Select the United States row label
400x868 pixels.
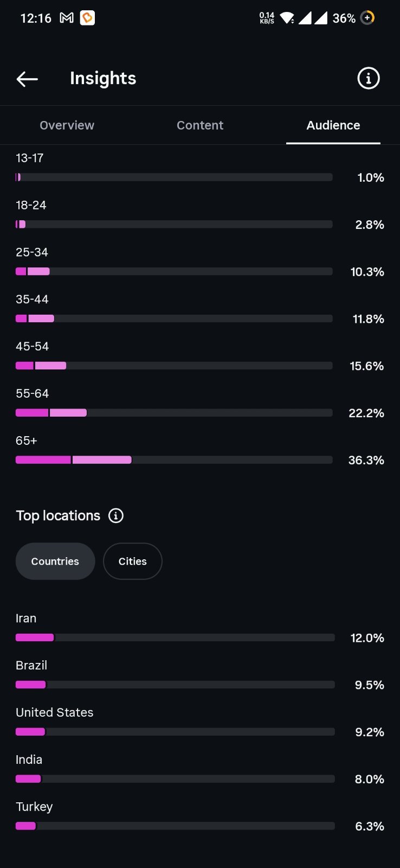click(54, 712)
